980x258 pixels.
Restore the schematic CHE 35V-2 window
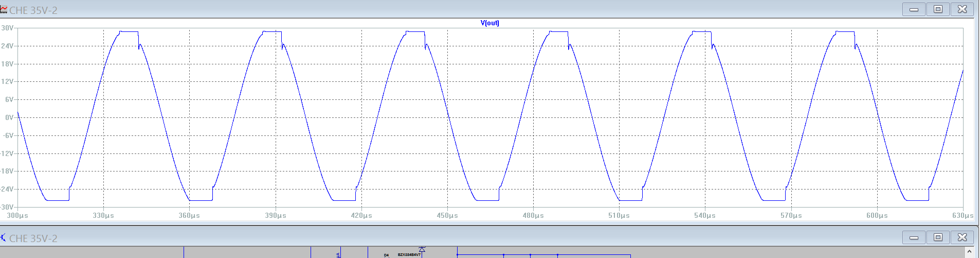(x=938, y=237)
